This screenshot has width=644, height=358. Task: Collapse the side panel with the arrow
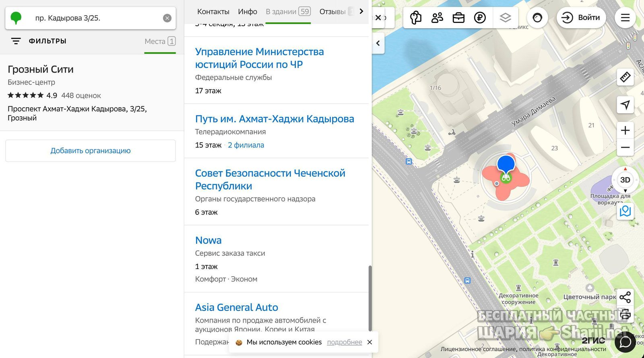378,43
